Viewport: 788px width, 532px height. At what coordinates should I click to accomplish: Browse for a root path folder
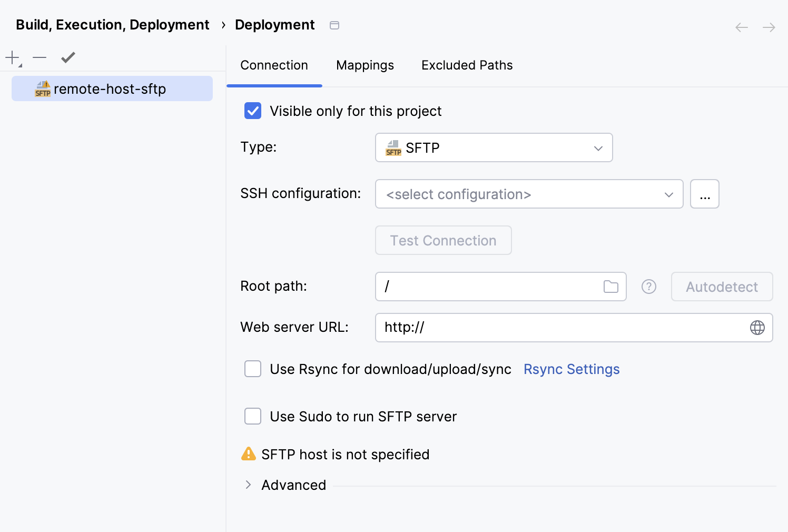coord(611,286)
